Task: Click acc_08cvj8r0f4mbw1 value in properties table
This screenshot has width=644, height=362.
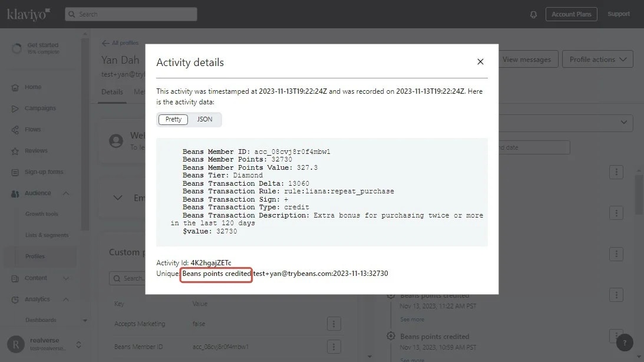Action: click(220, 347)
